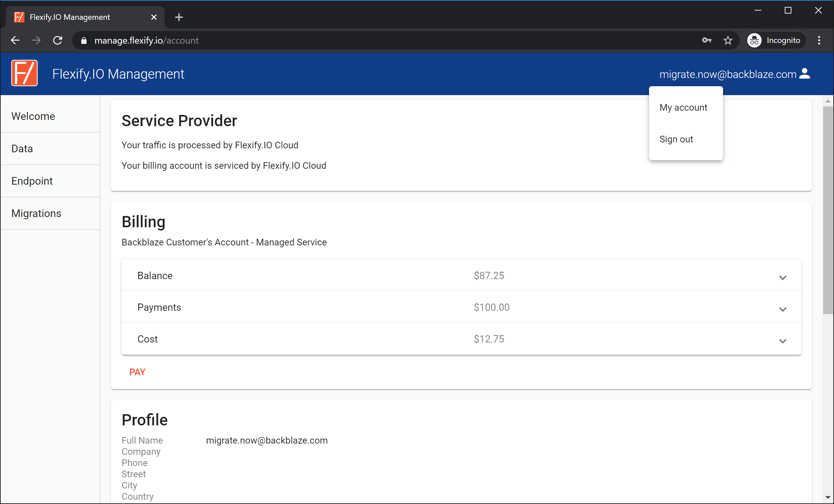This screenshot has width=834, height=504.
Task: Click the Payments amount $100.00
Action: point(491,307)
